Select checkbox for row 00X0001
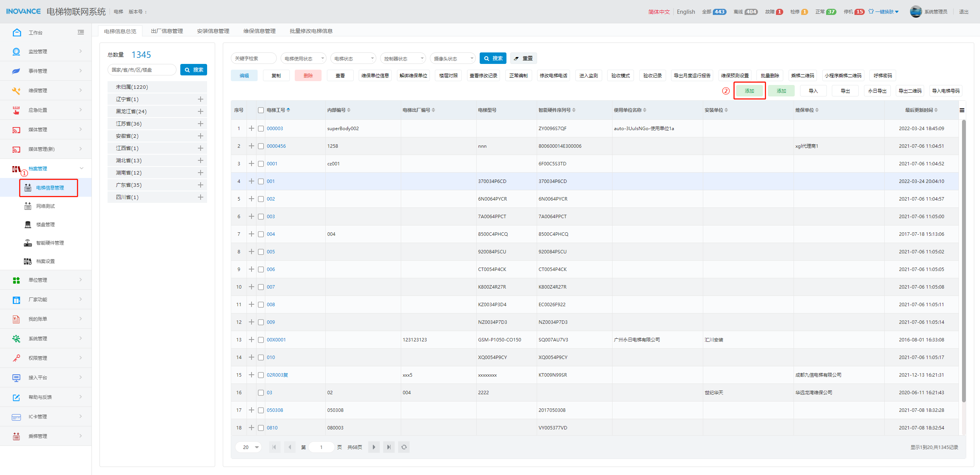The image size is (980, 475). click(x=261, y=340)
